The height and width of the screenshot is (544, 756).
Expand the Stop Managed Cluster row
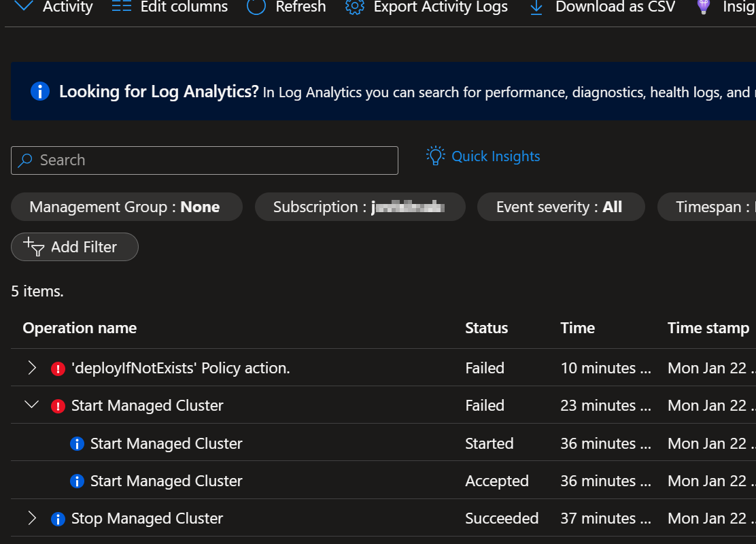[31, 518]
